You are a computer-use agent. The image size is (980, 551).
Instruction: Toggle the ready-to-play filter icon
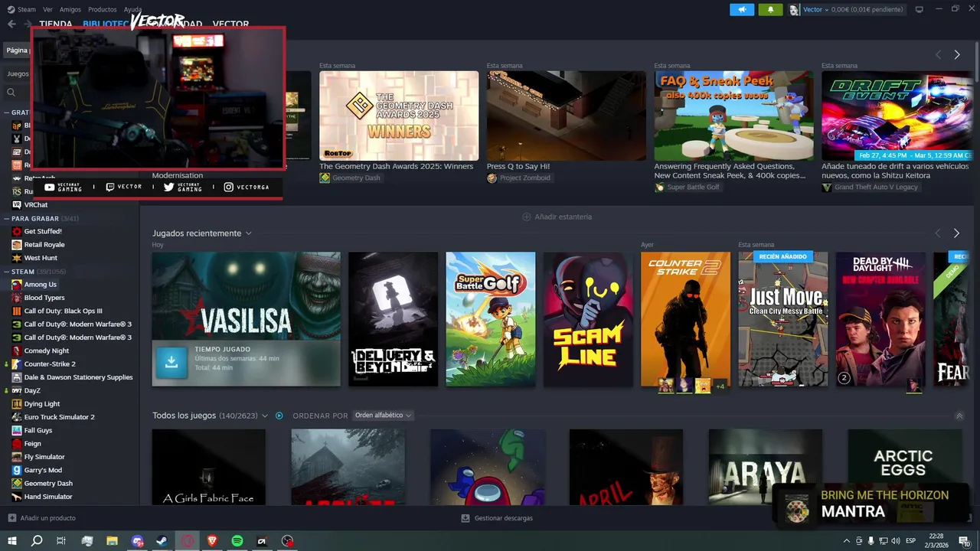279,416
